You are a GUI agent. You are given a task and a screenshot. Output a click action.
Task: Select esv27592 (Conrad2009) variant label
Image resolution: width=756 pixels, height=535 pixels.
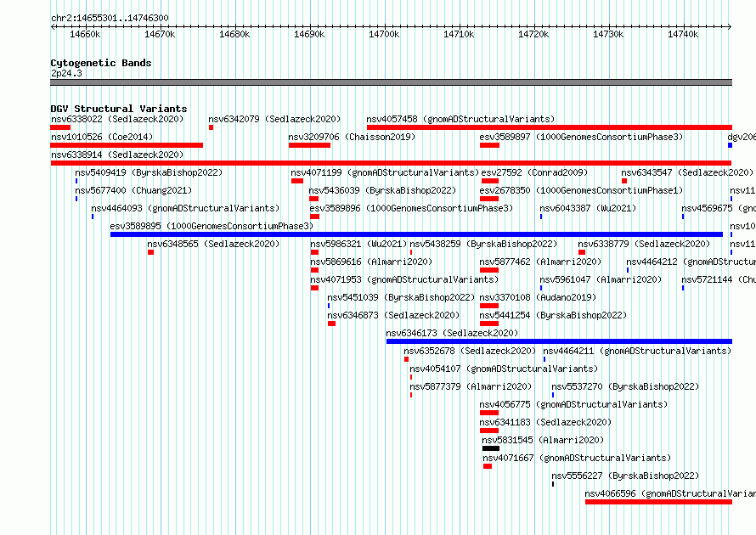coord(534,172)
